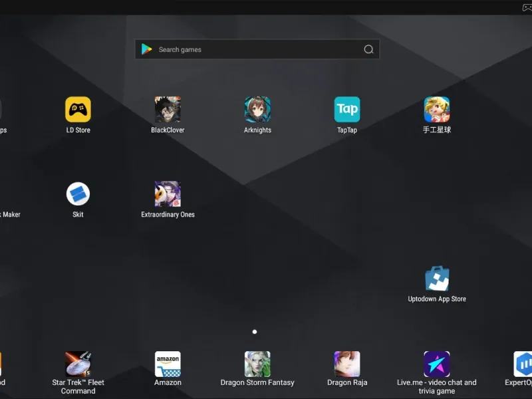Select the home screen page indicator dot
This screenshot has height=399, width=532.
(x=255, y=331)
